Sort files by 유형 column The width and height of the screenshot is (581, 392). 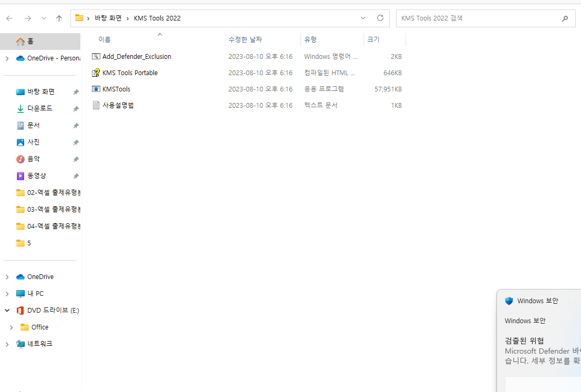click(x=310, y=39)
